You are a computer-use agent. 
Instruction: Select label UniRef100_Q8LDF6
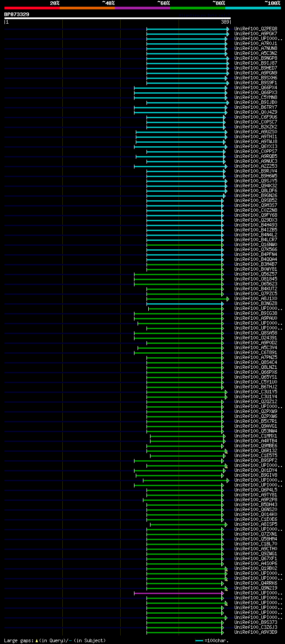pos(256,190)
